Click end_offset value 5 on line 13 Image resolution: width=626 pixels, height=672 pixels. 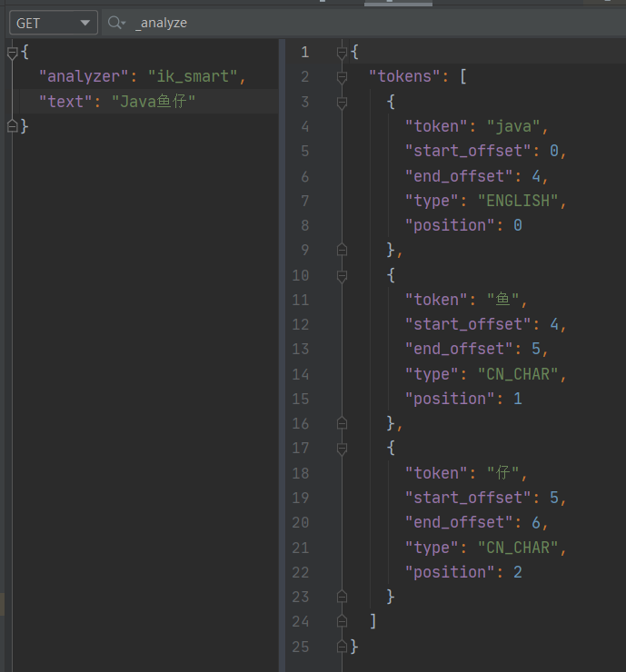[x=536, y=349]
